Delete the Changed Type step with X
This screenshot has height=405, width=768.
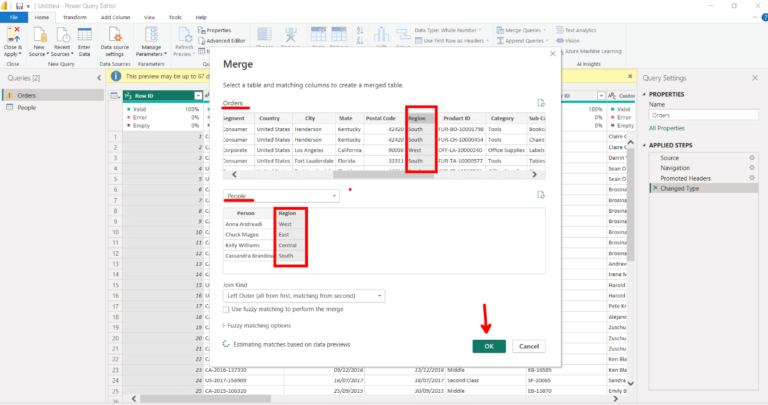(655, 188)
